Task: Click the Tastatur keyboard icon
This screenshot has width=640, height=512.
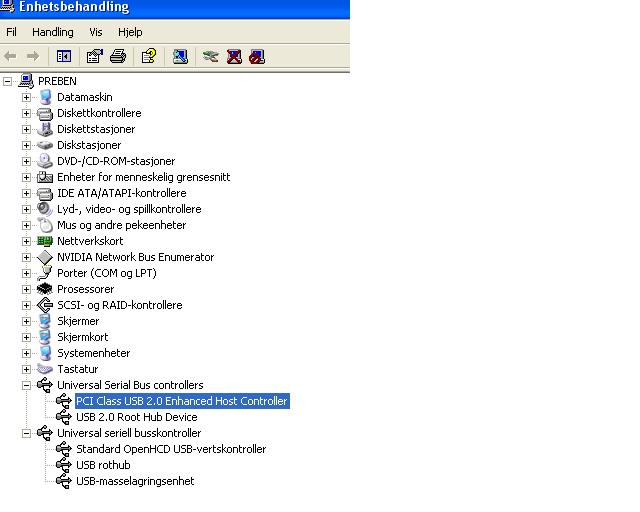Action: tap(45, 369)
